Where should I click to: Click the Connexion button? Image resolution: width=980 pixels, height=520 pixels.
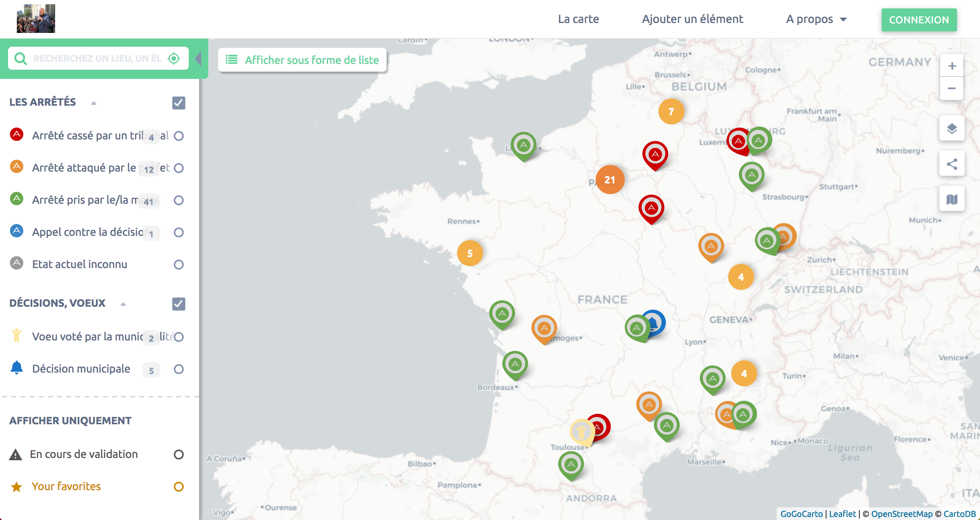click(919, 20)
